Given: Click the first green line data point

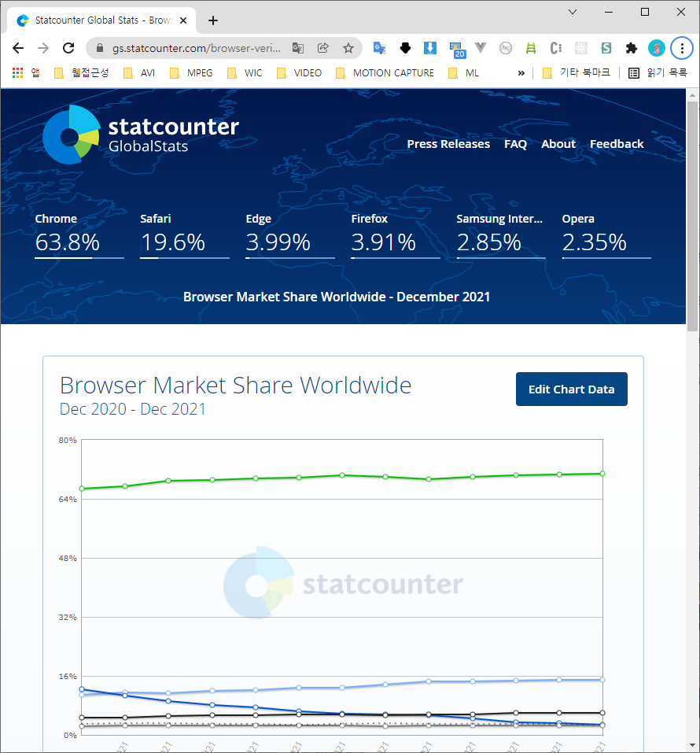Looking at the screenshot, I should tap(82, 489).
